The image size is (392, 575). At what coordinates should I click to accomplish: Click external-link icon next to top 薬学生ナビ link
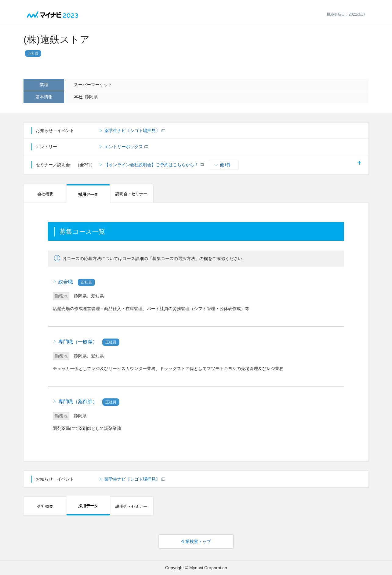(163, 130)
